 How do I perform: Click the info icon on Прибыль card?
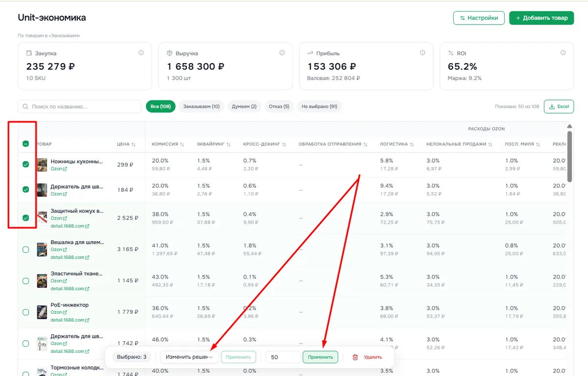[x=422, y=52]
